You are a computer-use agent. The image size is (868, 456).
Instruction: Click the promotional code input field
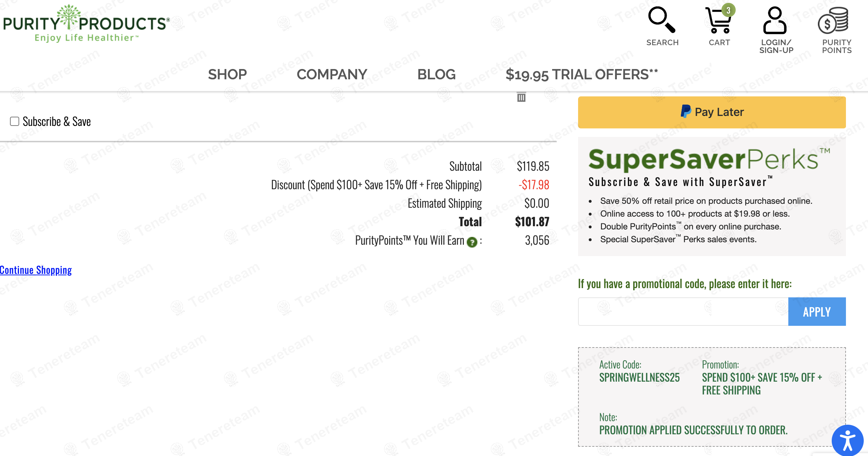point(683,312)
